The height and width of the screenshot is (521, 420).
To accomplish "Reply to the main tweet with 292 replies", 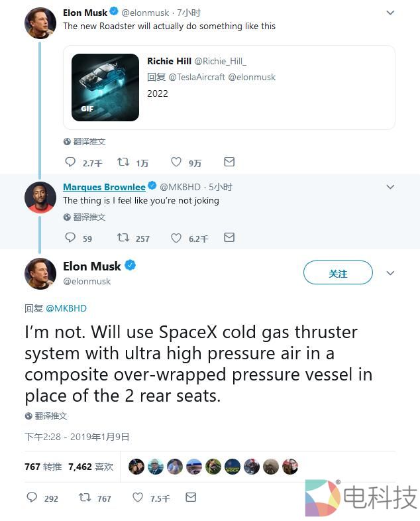I will tap(32, 497).
